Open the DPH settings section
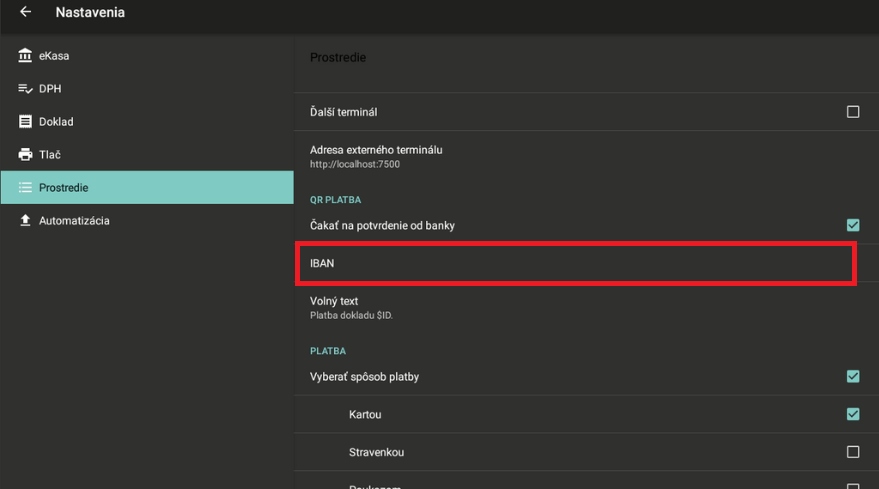879x489 pixels. point(50,89)
